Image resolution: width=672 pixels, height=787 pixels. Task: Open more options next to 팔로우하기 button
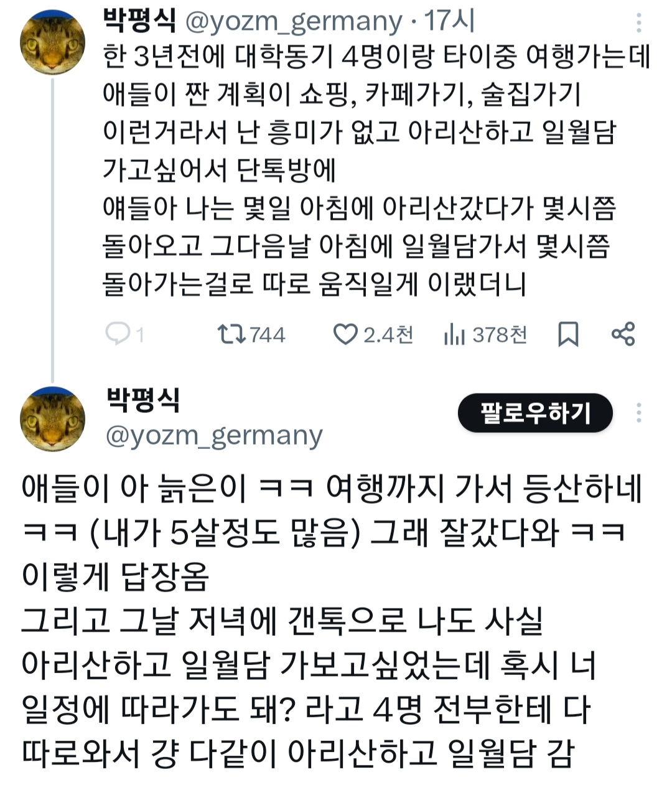pos(639,413)
